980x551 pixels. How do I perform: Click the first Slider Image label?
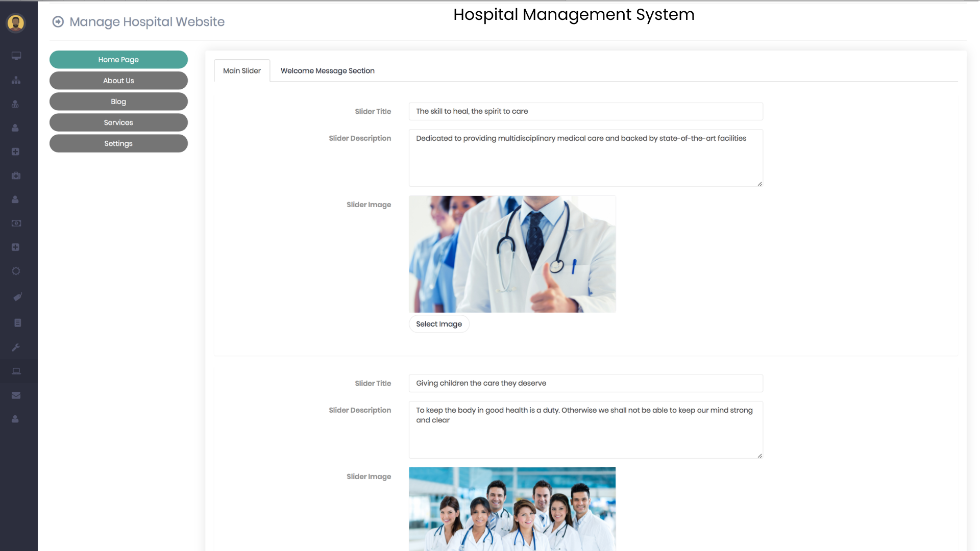pos(369,205)
